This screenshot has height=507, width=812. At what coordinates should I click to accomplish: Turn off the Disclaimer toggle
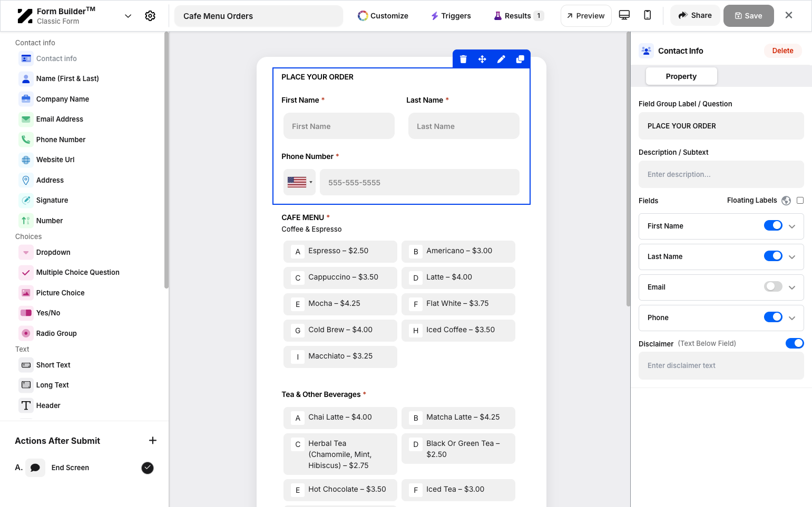(795, 343)
